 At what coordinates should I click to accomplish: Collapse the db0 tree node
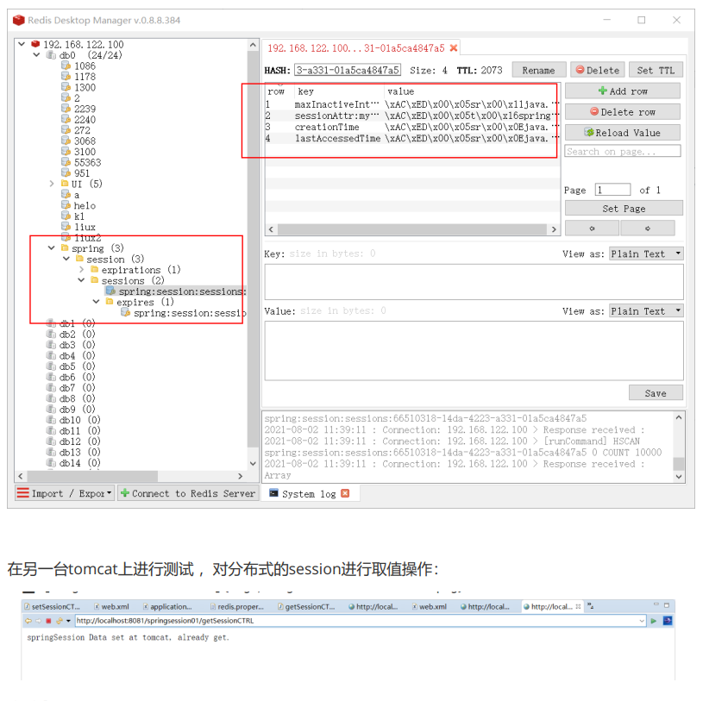36,55
